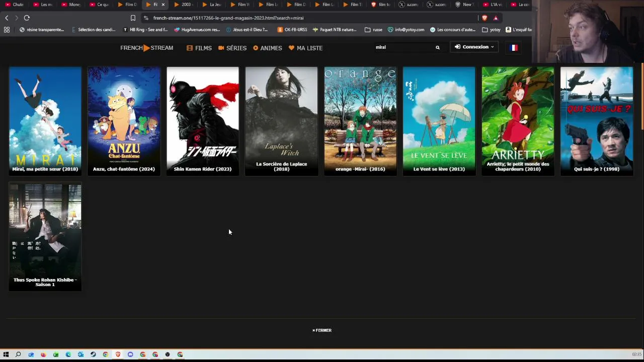Switch to the 'film to' Brave tab

click(381, 5)
